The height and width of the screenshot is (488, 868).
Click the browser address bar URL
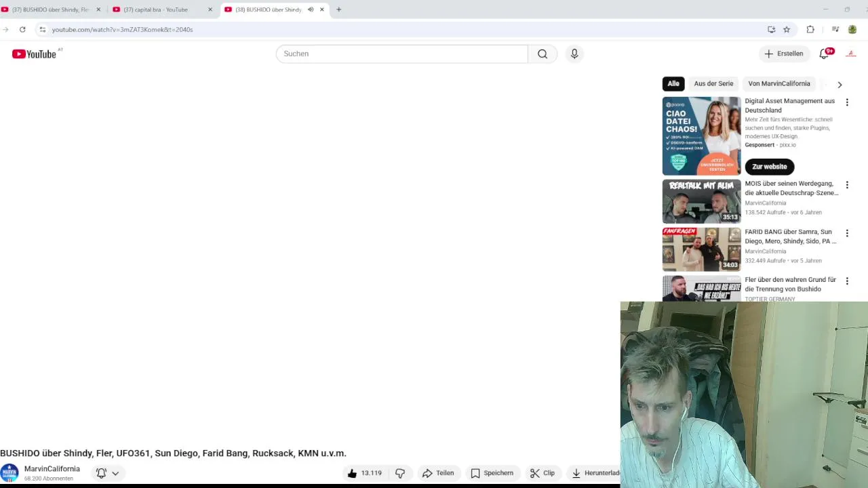point(122,29)
